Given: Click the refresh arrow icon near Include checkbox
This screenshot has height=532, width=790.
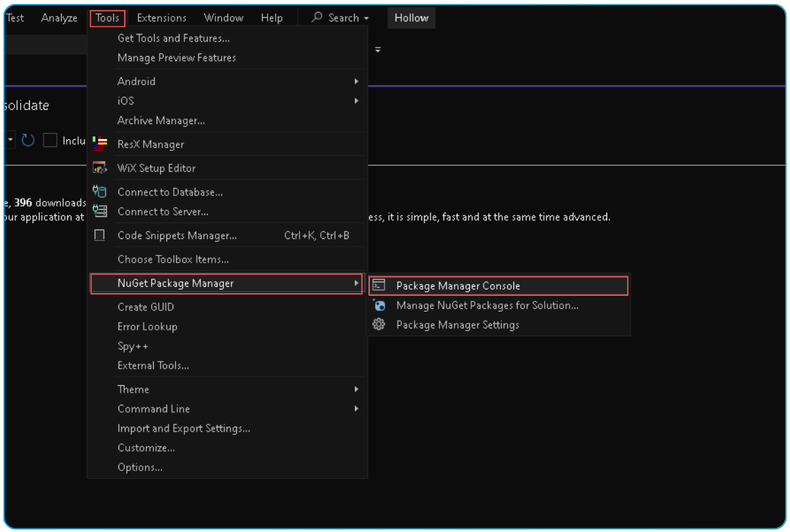Looking at the screenshot, I should [x=28, y=140].
